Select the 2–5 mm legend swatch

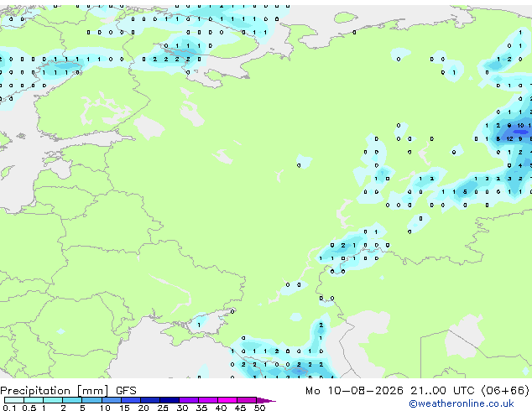(x=72, y=400)
